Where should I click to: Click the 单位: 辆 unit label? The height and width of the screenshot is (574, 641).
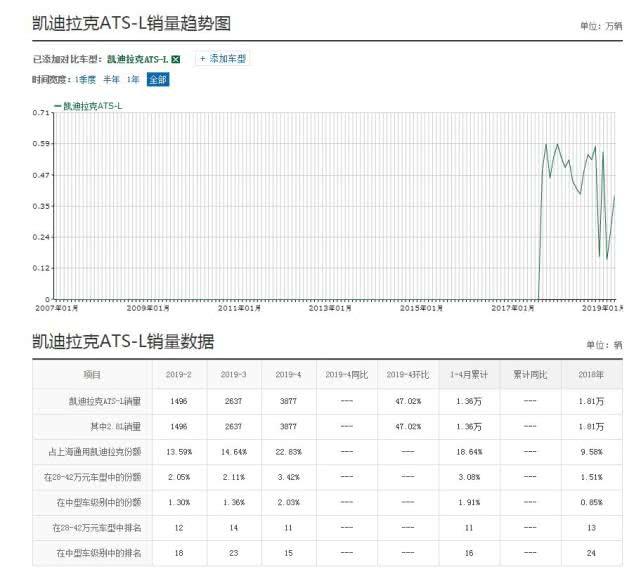(605, 345)
